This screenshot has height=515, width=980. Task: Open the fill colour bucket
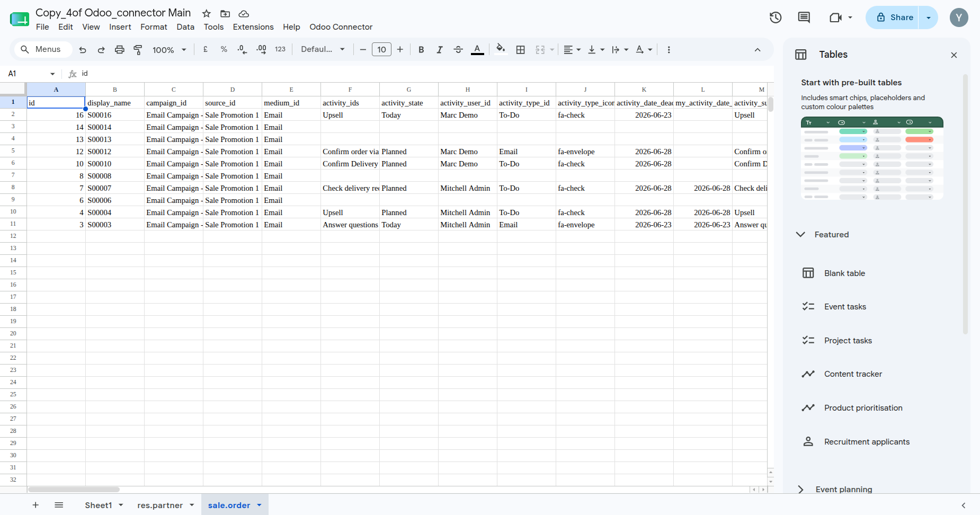(501, 49)
